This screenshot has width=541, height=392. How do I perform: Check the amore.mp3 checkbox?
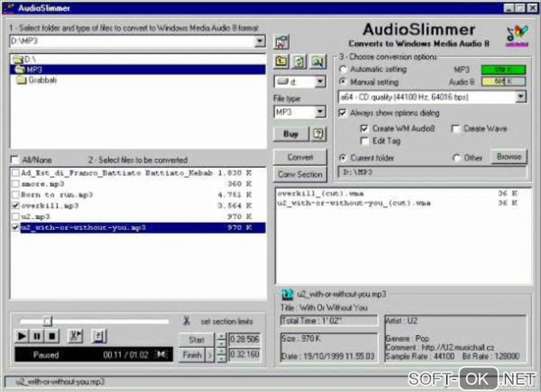click(15, 184)
